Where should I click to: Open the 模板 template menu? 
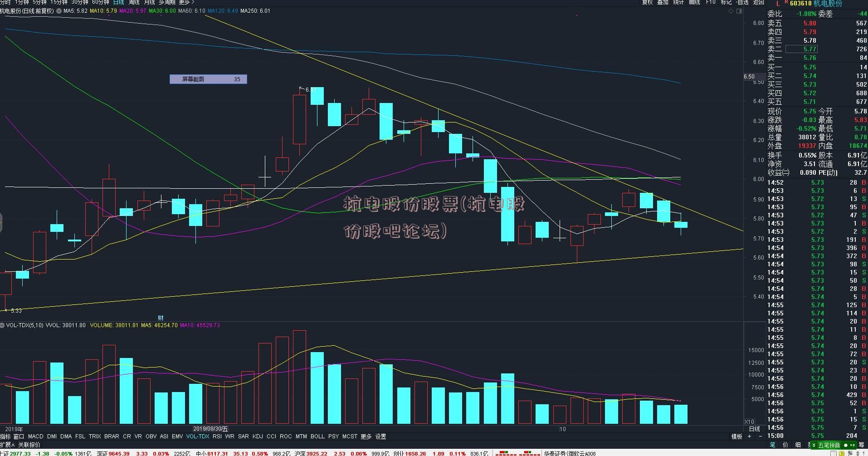pyautogui.click(x=737, y=436)
